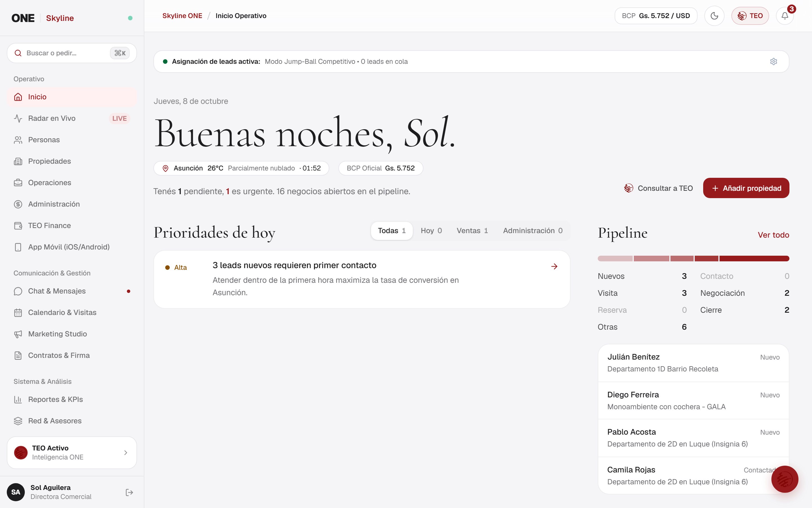Open Radar en Vivo pulse icon
812x508 pixels.
coord(18,118)
